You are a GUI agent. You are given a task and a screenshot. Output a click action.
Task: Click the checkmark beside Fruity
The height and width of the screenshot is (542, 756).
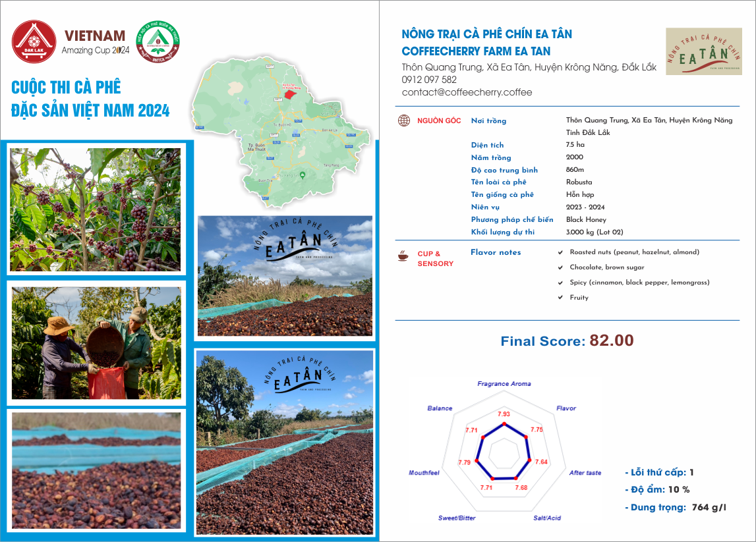point(560,298)
